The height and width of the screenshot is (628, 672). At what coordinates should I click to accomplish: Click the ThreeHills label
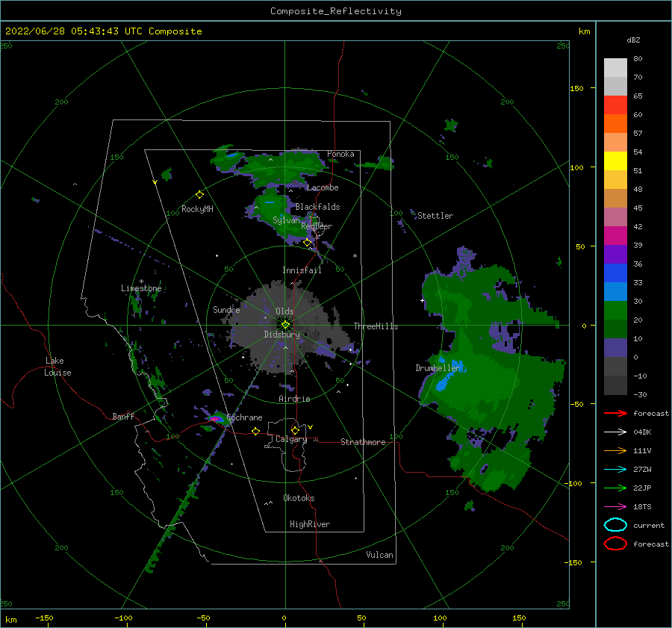(376, 326)
